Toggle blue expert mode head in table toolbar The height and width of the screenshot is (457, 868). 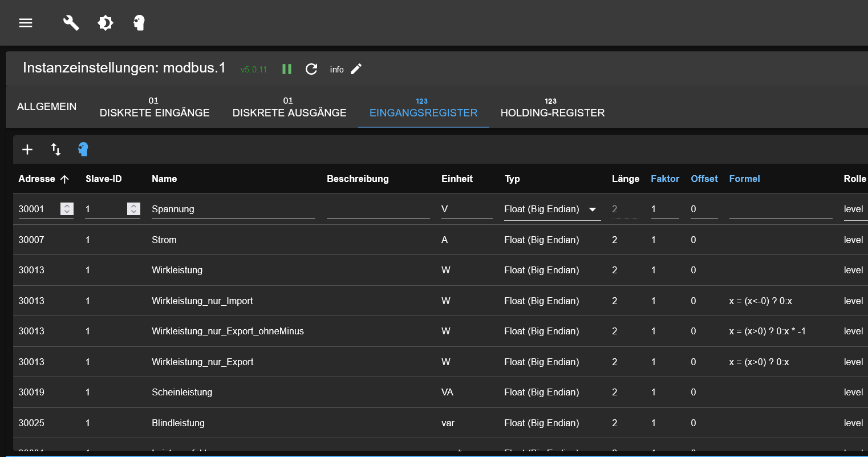[83, 149]
